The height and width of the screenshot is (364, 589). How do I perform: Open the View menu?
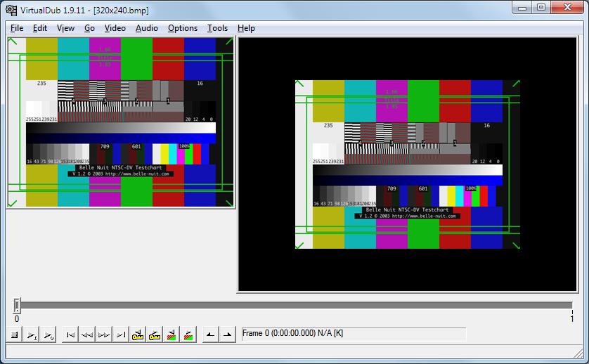pos(65,28)
